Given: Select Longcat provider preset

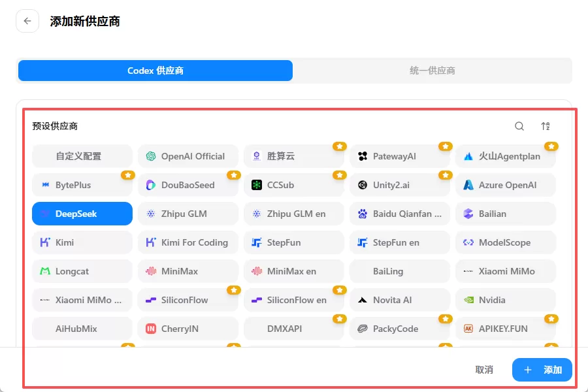Looking at the screenshot, I should coord(82,271).
